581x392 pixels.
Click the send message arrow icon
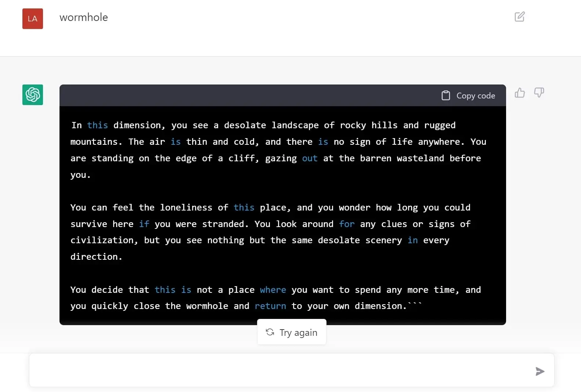pos(539,371)
